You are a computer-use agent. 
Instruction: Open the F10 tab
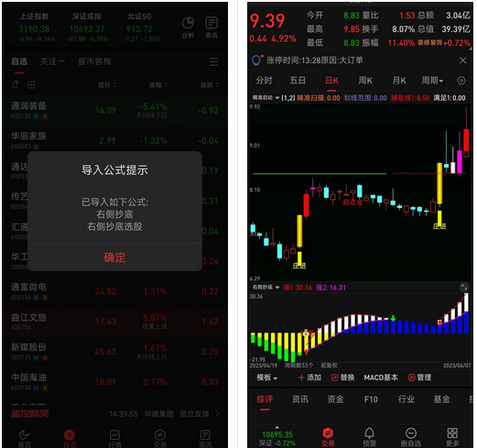[371, 399]
